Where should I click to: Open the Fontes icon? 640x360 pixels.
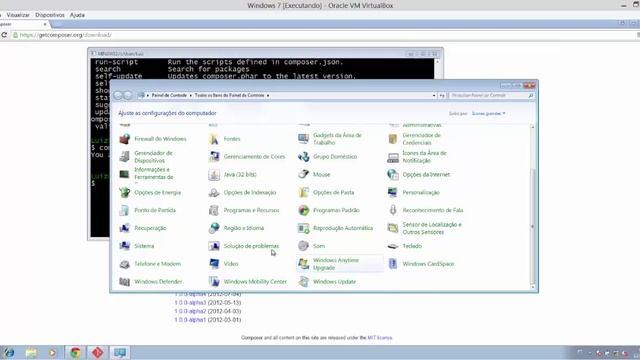coord(214,139)
